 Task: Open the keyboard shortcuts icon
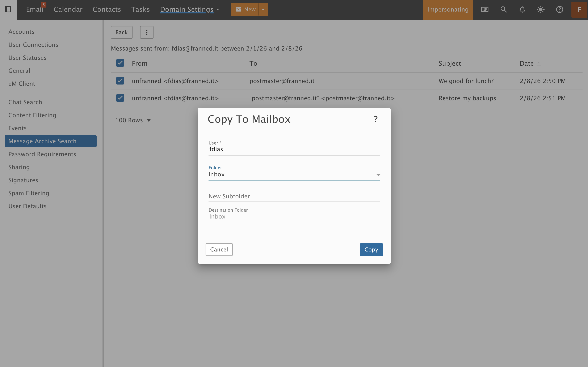485,9
